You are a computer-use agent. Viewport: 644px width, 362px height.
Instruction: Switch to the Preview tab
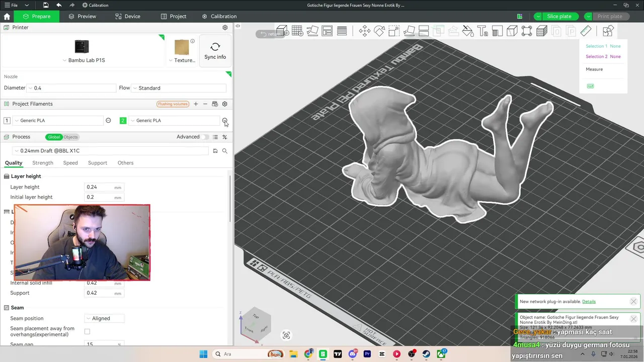coord(82,17)
